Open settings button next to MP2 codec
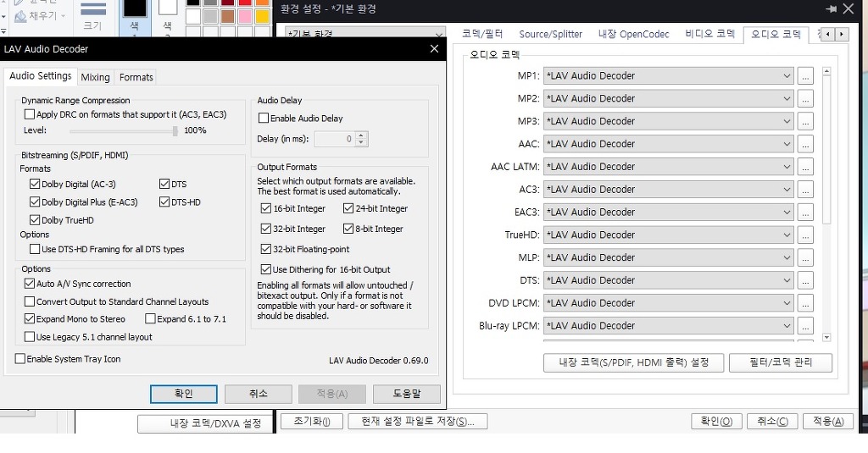Image resolution: width=868 pixels, height=453 pixels. click(805, 98)
